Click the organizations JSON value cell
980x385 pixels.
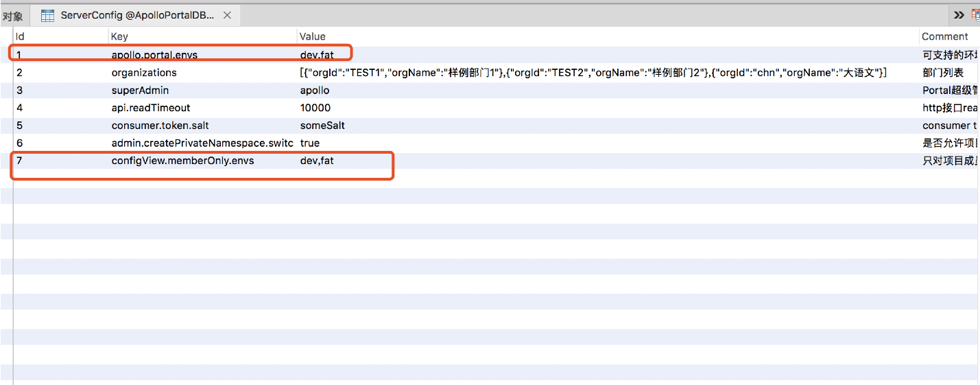[608, 73]
